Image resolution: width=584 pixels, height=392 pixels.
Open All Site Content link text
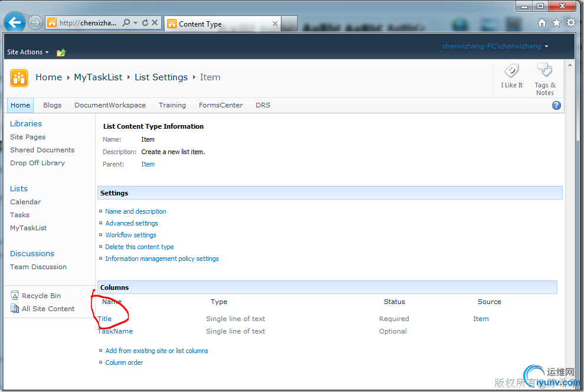click(48, 309)
